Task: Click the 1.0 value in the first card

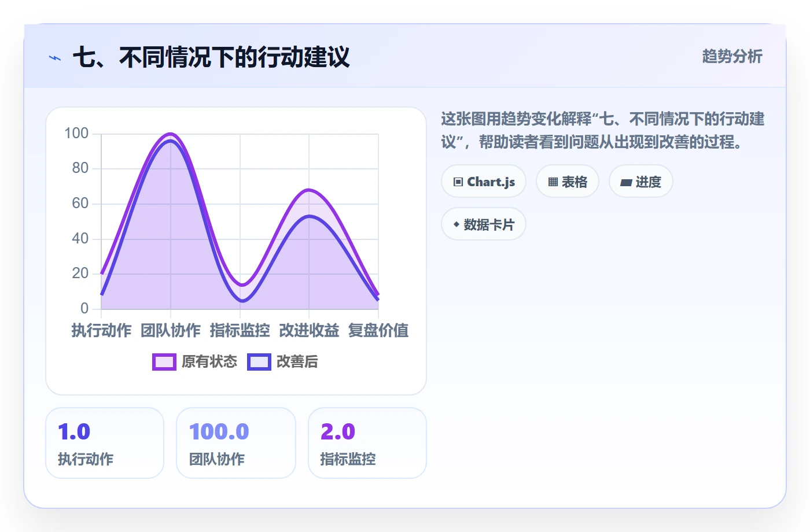Action: [74, 432]
